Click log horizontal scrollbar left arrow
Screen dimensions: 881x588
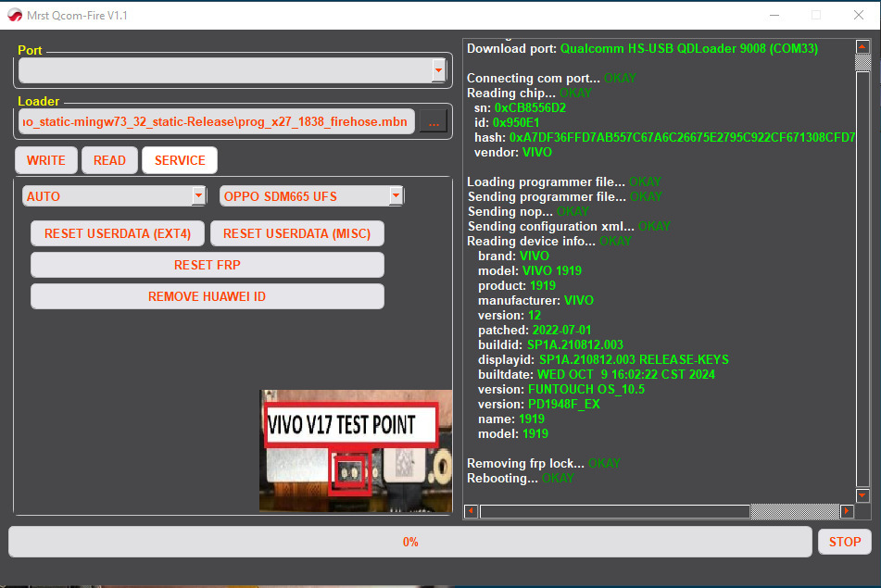472,511
